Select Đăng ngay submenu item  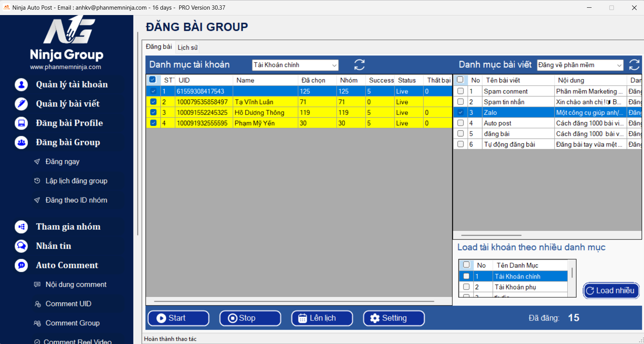(62, 162)
